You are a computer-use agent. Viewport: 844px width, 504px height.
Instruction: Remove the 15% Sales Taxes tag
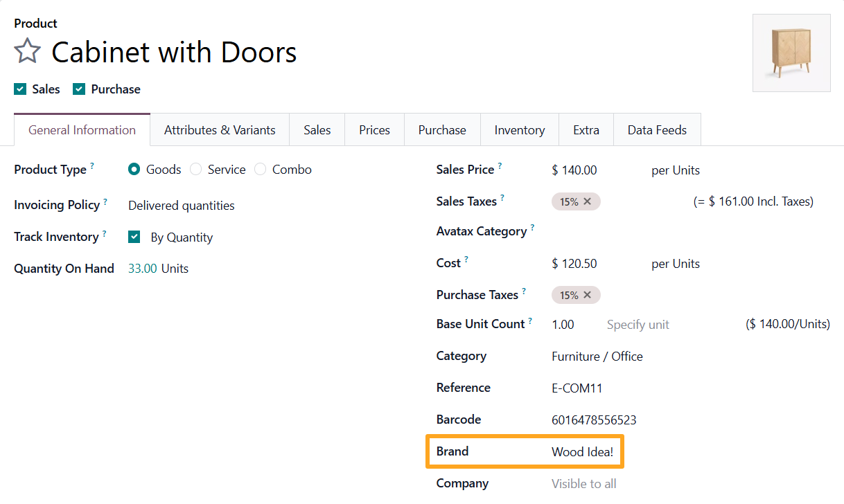[587, 201]
